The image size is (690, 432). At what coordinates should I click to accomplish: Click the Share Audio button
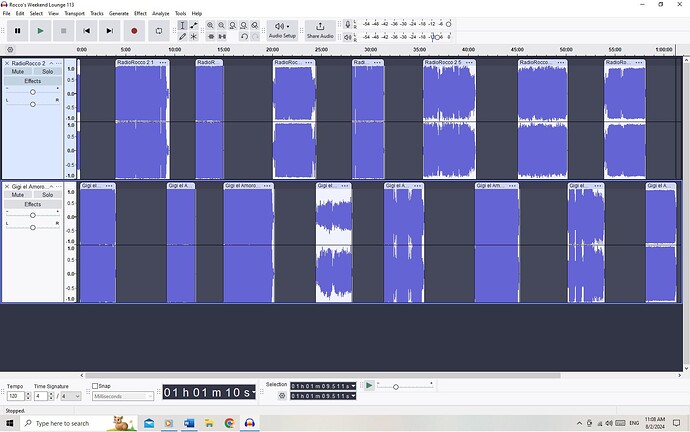click(320, 31)
